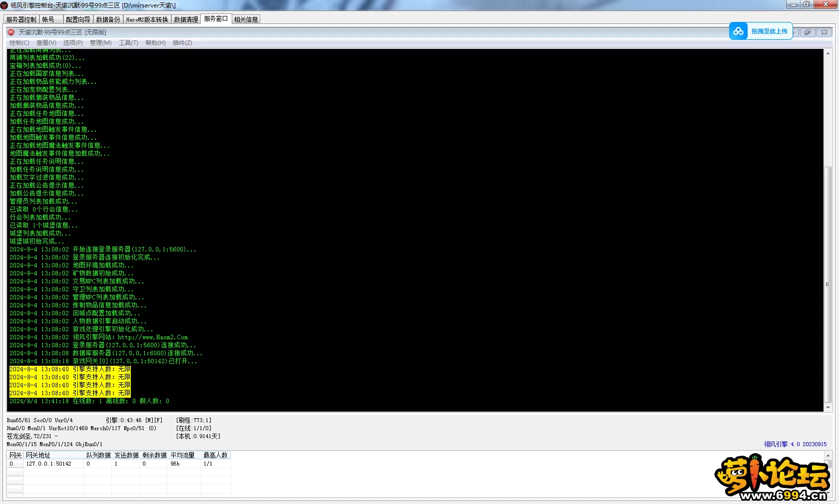Image resolution: width=839 pixels, height=504 pixels.
Task: Open the 工具(T) menu
Action: pos(128,43)
